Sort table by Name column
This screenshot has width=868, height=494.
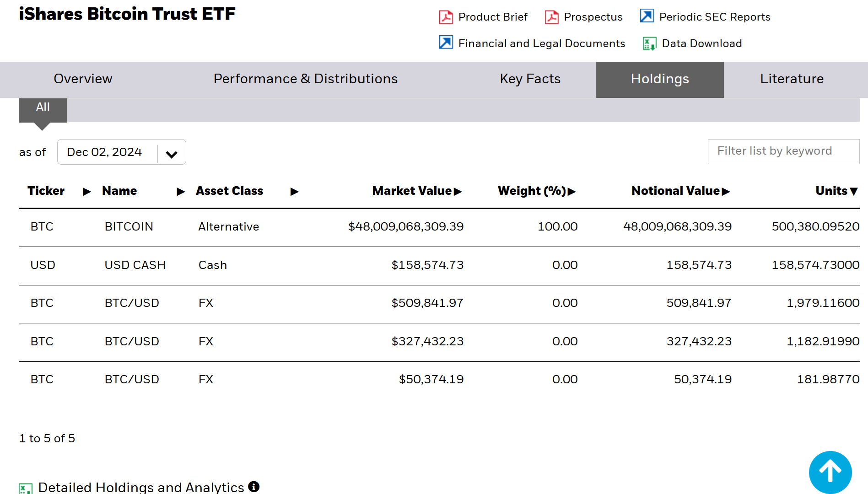143,191
